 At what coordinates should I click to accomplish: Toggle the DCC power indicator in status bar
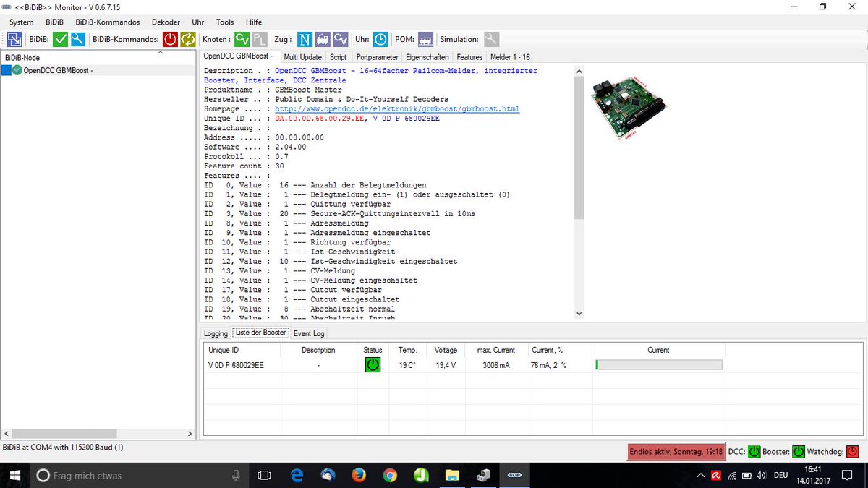point(754,452)
